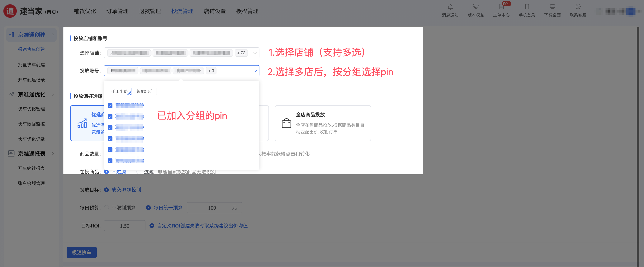Open the 消息通知 bell icon

tap(450, 7)
